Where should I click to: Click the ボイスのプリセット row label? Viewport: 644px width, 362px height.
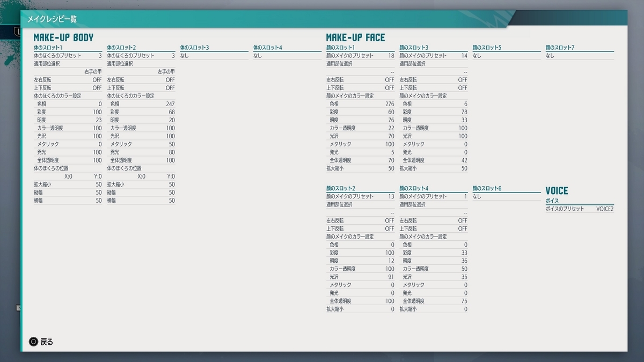click(565, 209)
